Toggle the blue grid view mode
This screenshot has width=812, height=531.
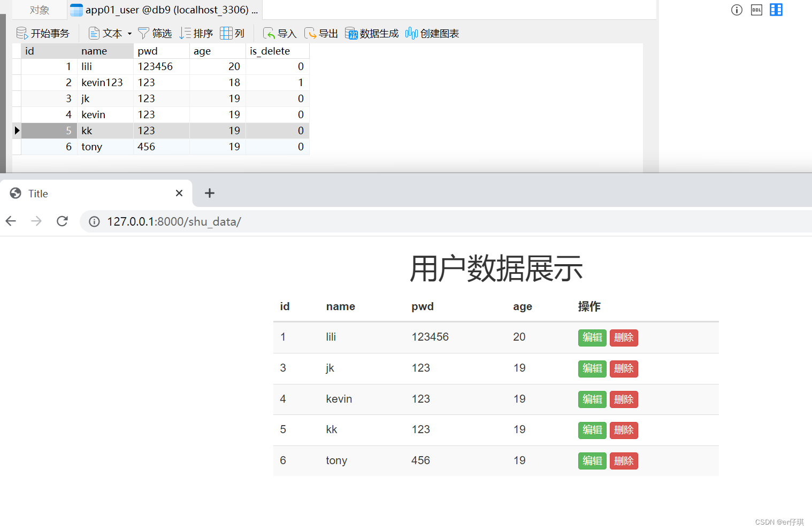776,10
